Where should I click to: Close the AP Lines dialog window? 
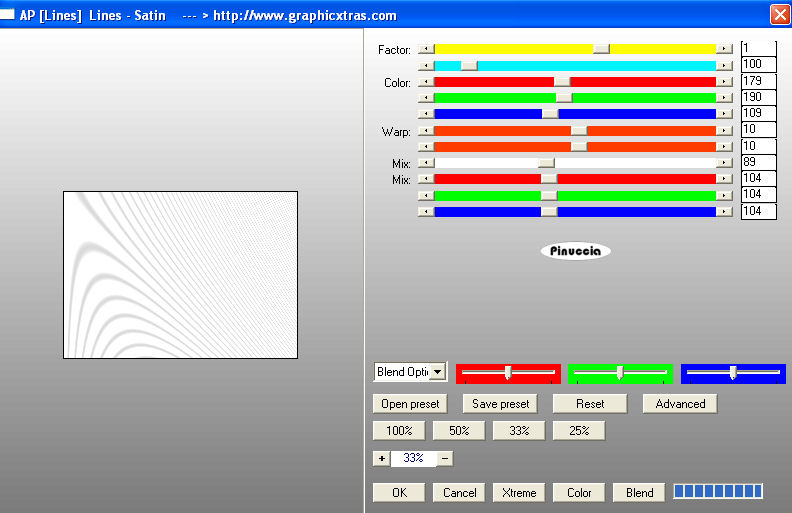point(780,14)
